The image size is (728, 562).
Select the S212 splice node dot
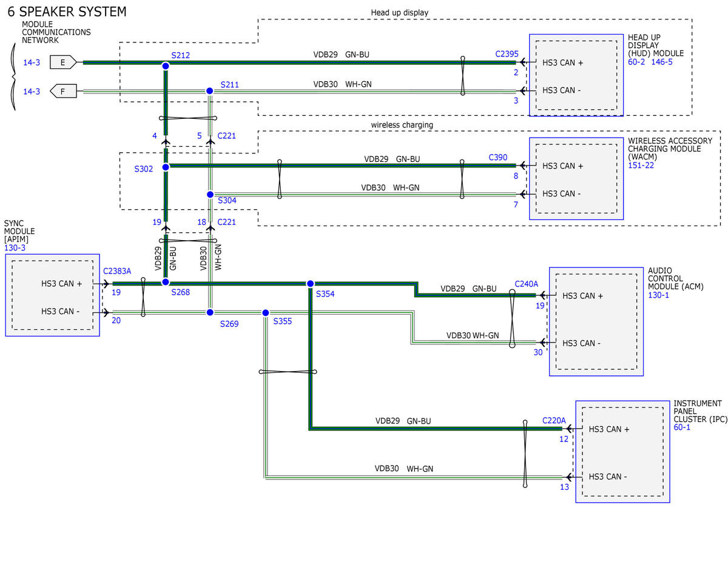pyautogui.click(x=165, y=65)
